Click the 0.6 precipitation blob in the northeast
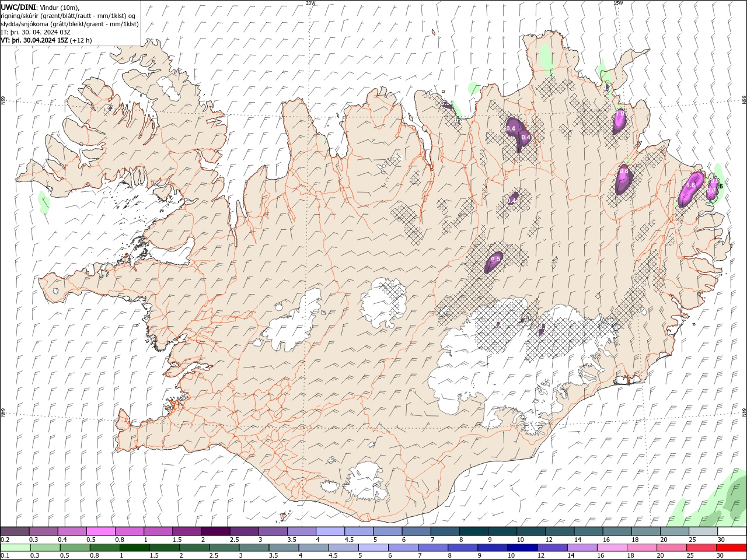747x560 pixels. (x=623, y=179)
